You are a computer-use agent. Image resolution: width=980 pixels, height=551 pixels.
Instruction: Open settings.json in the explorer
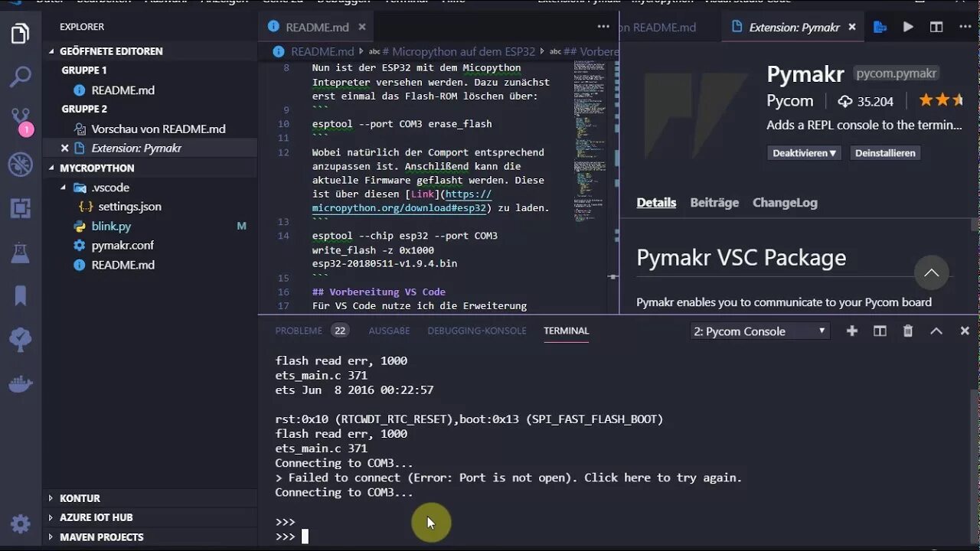[129, 207]
